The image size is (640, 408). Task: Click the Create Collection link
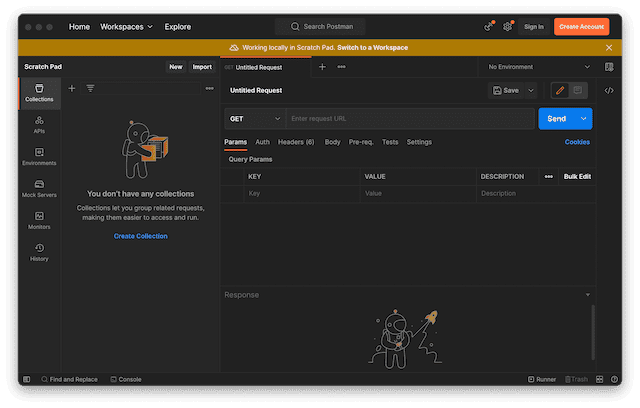(140, 236)
